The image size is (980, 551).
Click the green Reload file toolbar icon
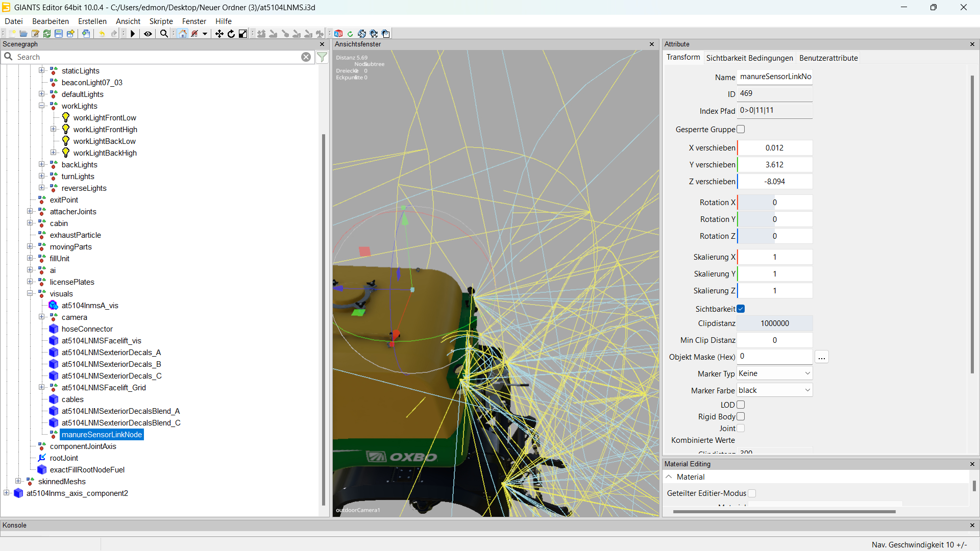47,34
